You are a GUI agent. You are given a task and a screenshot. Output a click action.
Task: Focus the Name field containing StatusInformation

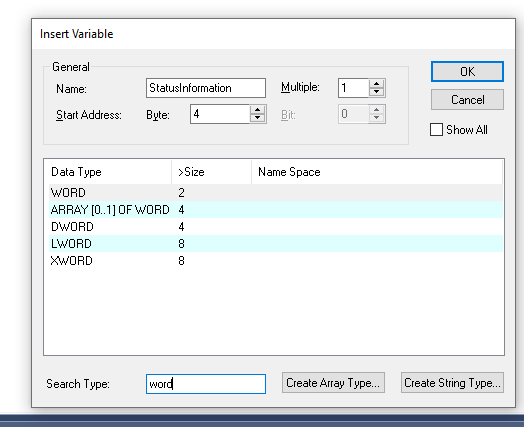click(206, 88)
